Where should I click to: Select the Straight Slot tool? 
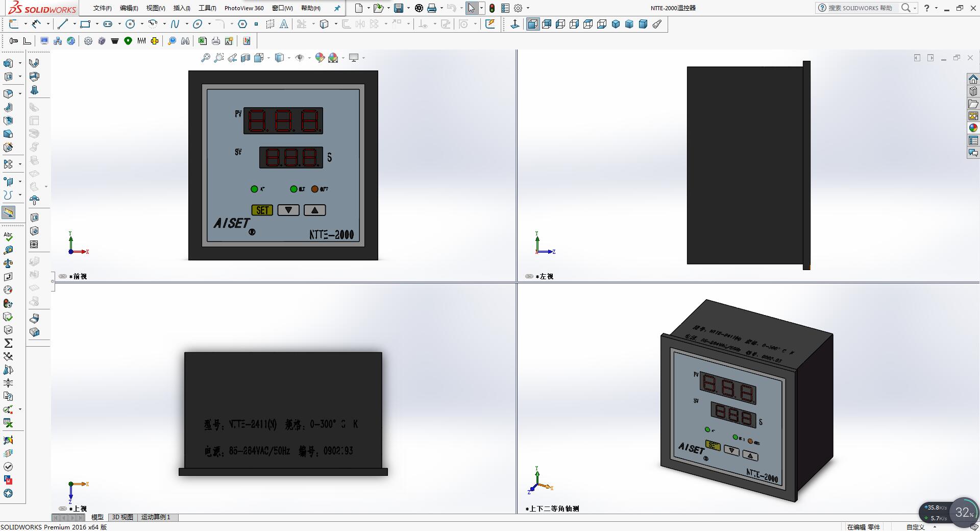[x=108, y=23]
